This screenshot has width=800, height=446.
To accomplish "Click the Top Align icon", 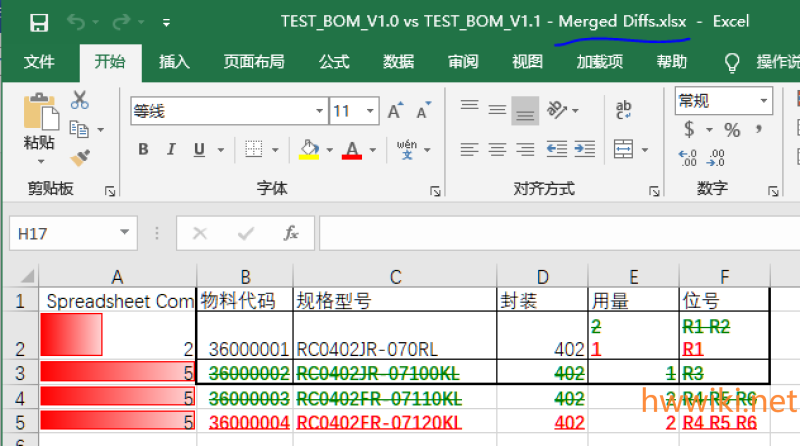I will [469, 106].
